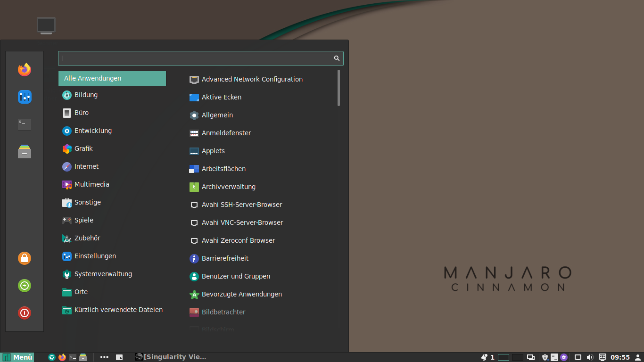Launch Bildbetrachter
Viewport: 644px width, 362px height.
coord(260,312)
